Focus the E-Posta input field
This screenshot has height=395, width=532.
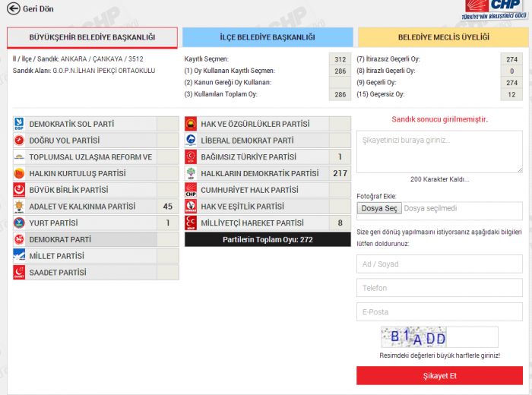pyautogui.click(x=439, y=311)
